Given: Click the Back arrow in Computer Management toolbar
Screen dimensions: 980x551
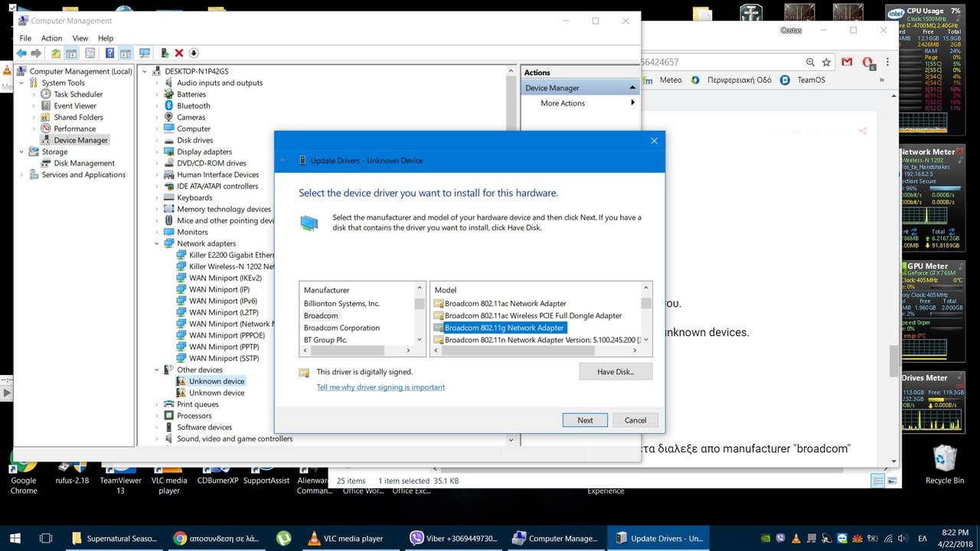Looking at the screenshot, I should click(21, 53).
